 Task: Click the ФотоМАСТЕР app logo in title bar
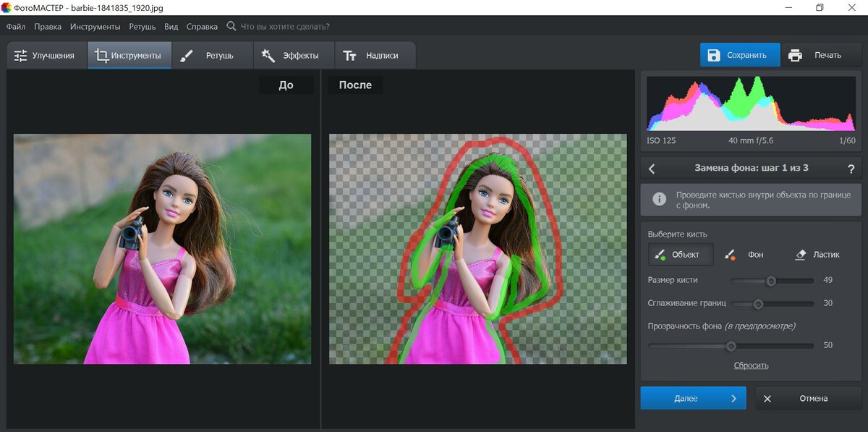pyautogui.click(x=7, y=7)
